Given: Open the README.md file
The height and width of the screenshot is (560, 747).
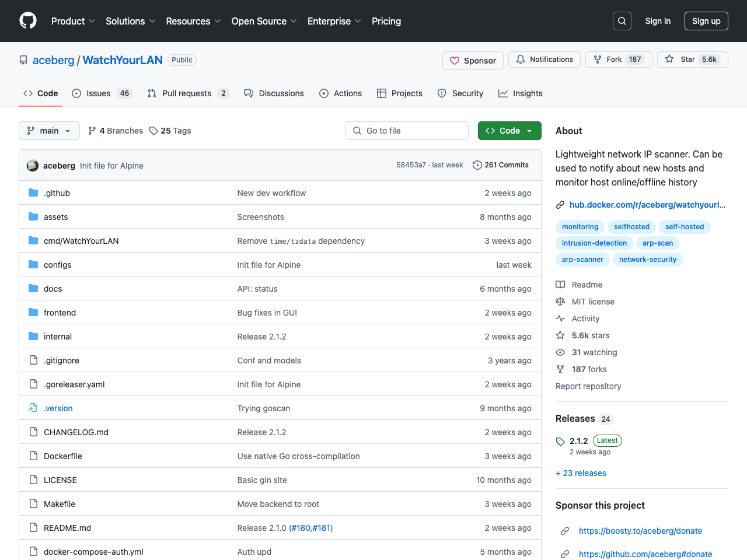Looking at the screenshot, I should 67,528.
